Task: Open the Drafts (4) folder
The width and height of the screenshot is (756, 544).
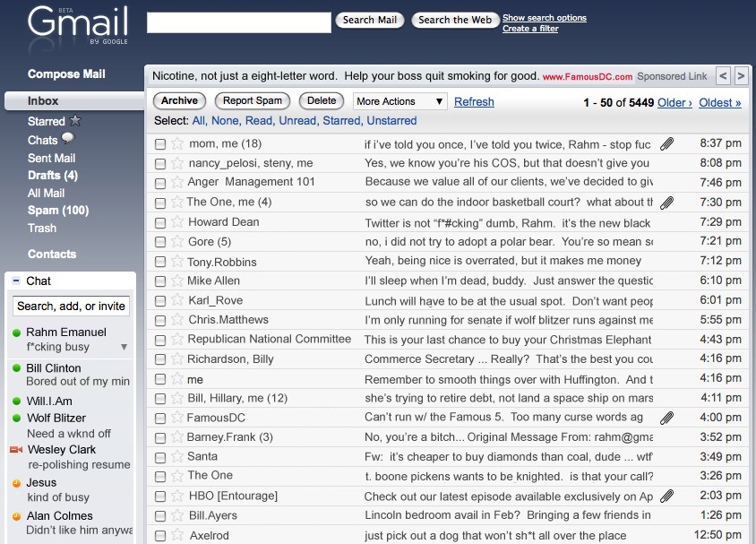Action: tap(53, 176)
